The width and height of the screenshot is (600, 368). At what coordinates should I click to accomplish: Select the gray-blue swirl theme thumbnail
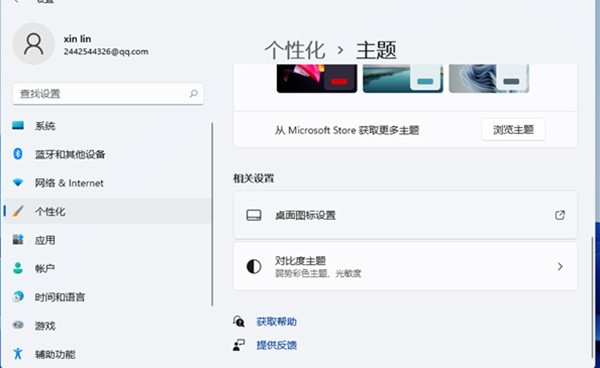pos(489,78)
